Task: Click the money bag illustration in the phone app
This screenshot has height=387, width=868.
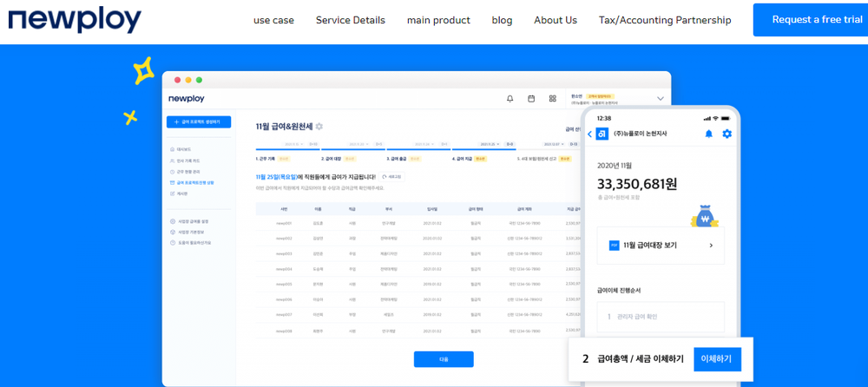Action: (x=703, y=217)
